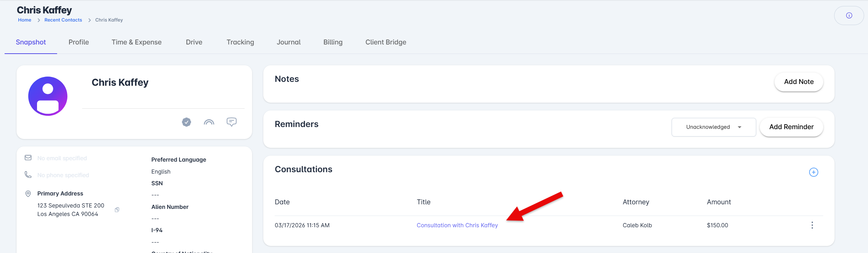Click the verified badge checkmark icon
The width and height of the screenshot is (868, 253).
click(x=187, y=122)
